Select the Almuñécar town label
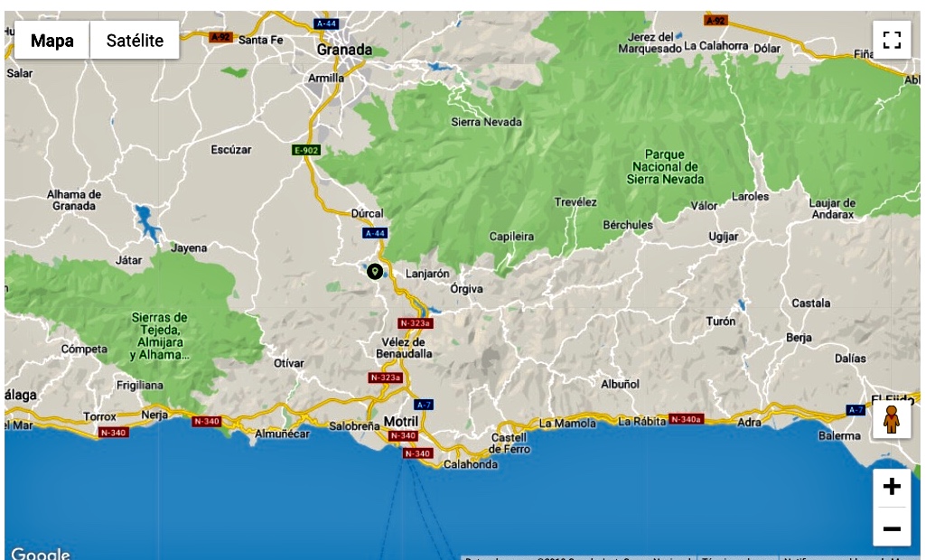935x560 pixels. (x=282, y=434)
